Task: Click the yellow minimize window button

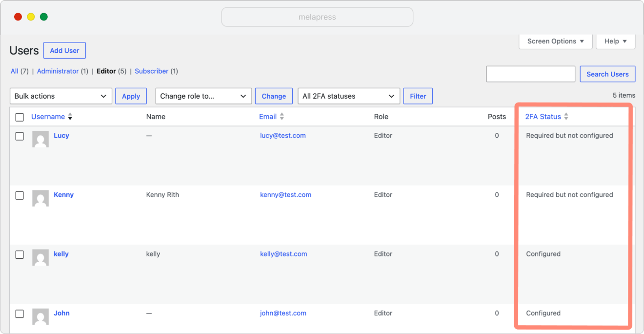Action: (x=31, y=17)
